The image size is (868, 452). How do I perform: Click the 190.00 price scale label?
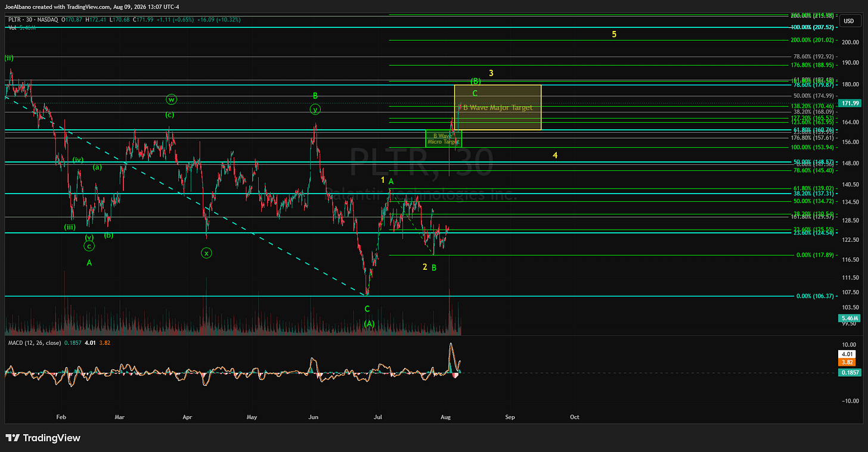point(850,63)
